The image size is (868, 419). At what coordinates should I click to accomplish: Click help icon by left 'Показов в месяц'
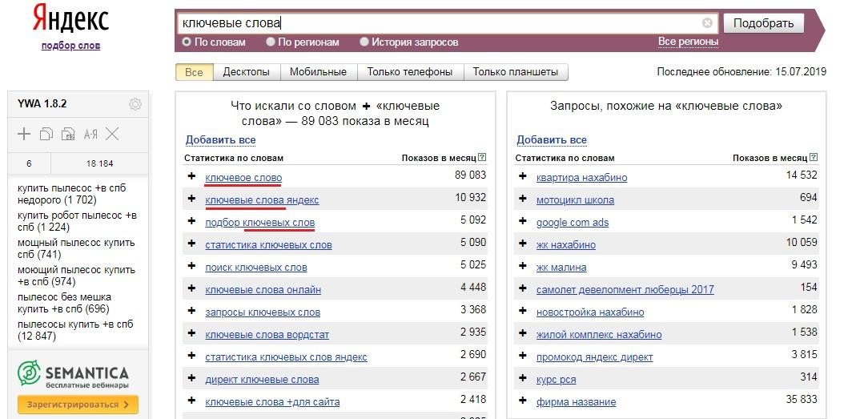pos(482,157)
